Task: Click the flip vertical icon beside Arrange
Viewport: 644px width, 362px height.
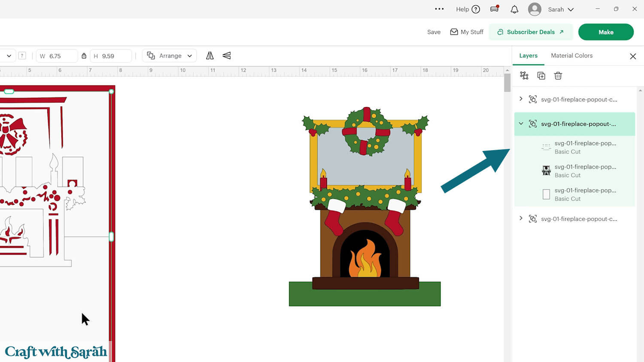Action: (x=227, y=56)
